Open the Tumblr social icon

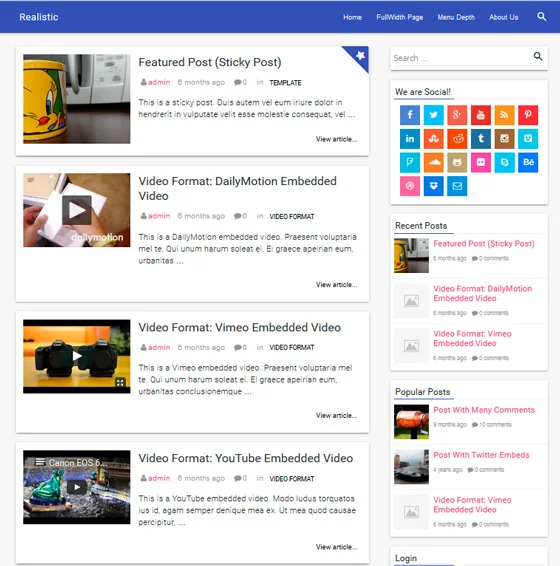pos(481,139)
